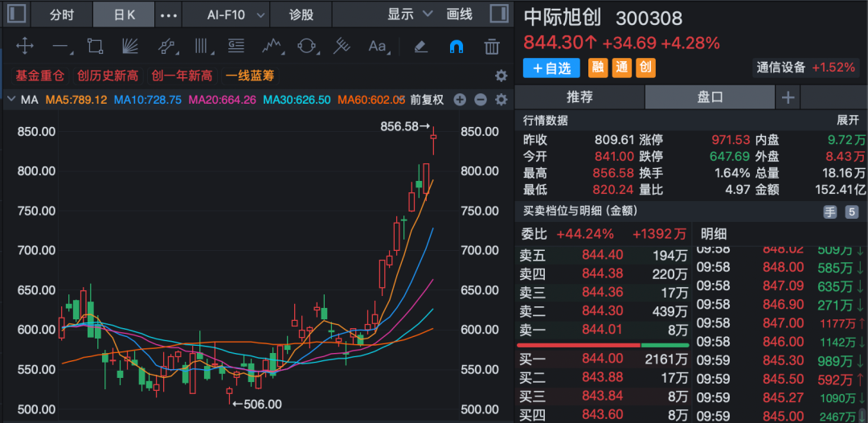868x423 pixels.
Task: Toggle the 手 unit display button
Action: (x=829, y=211)
